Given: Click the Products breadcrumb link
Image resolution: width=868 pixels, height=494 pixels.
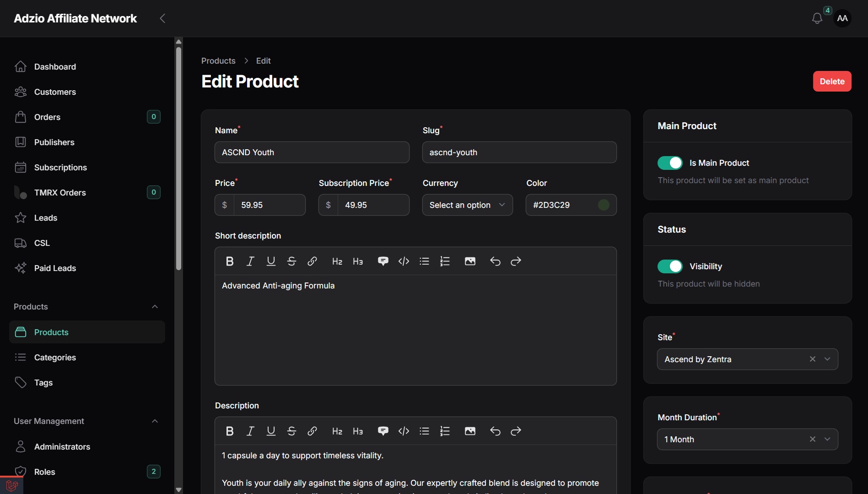Looking at the screenshot, I should (x=218, y=61).
